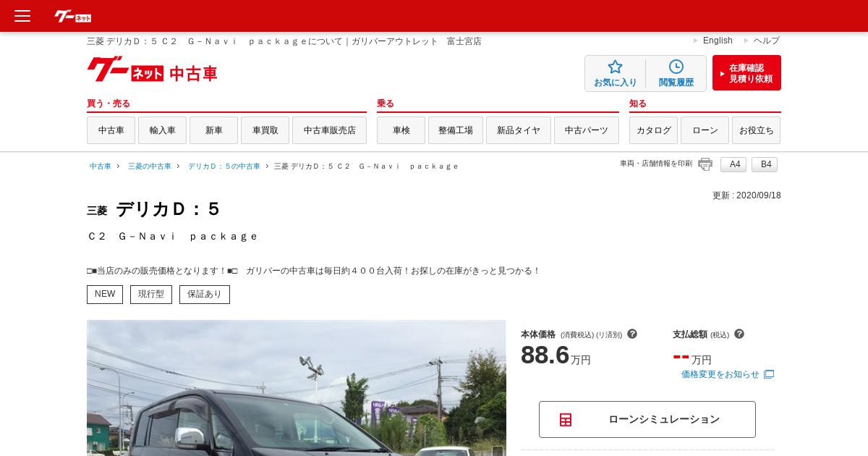Click help icon next to 支払総額
Image resolution: width=868 pixels, height=456 pixels.
tap(739, 334)
